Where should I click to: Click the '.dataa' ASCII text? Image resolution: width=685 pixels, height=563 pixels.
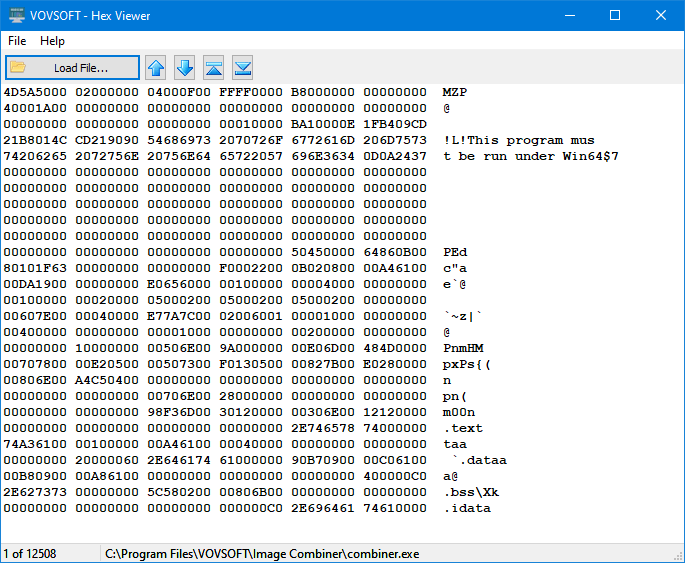point(479,460)
